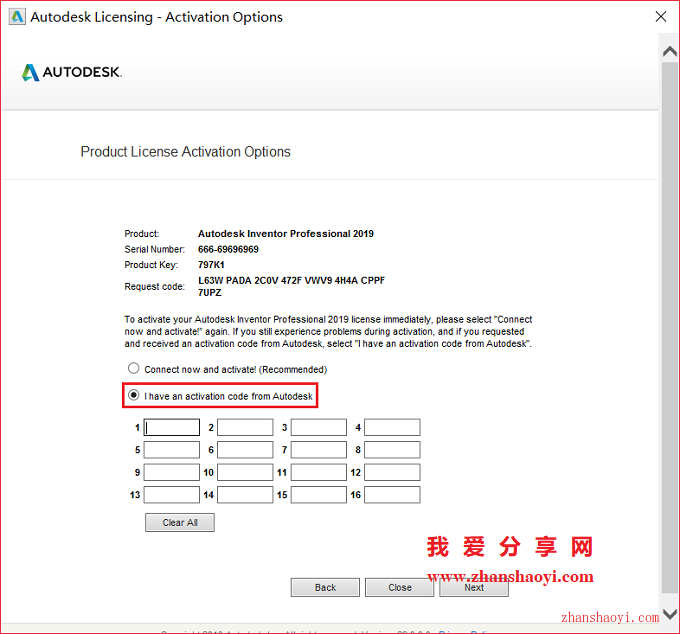Go Back to previous step
Viewport: 680px width, 634px height.
click(x=325, y=588)
